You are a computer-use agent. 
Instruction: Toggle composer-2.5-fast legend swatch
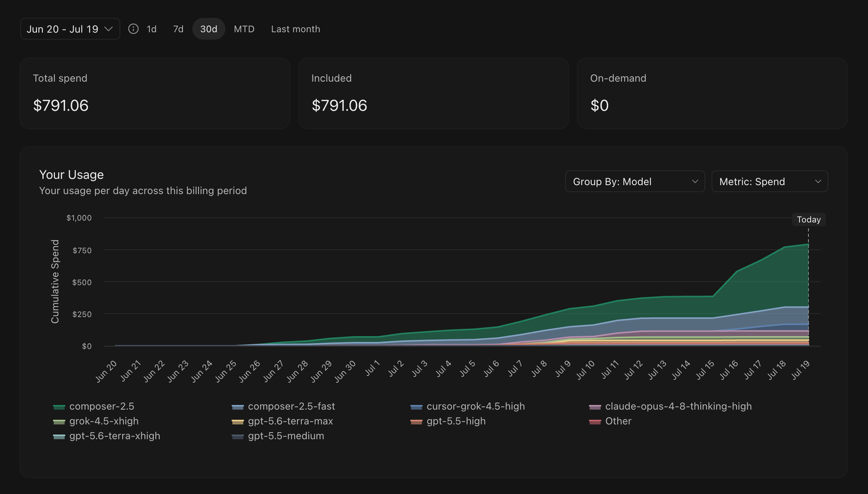pos(238,407)
